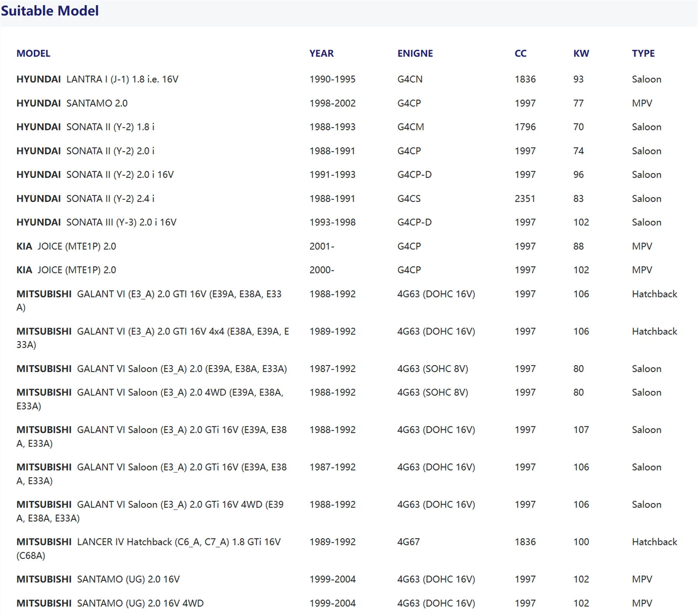Click CC value 1836 in LANTRA row

click(x=525, y=79)
